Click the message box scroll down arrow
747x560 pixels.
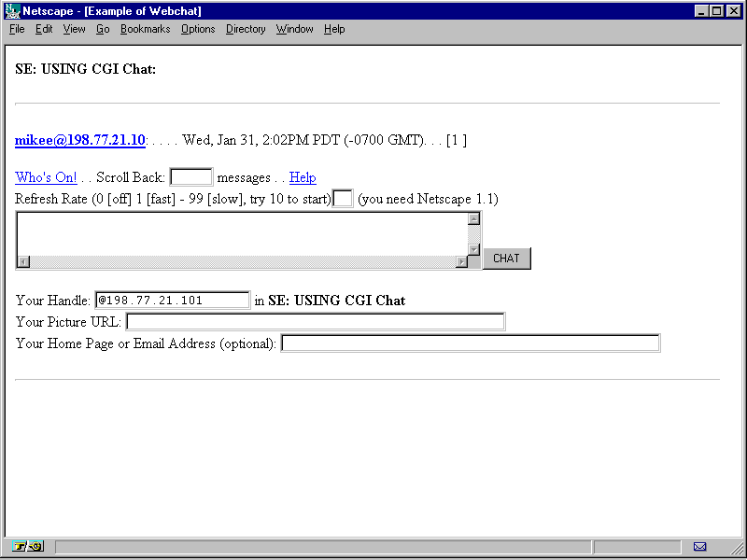(473, 249)
